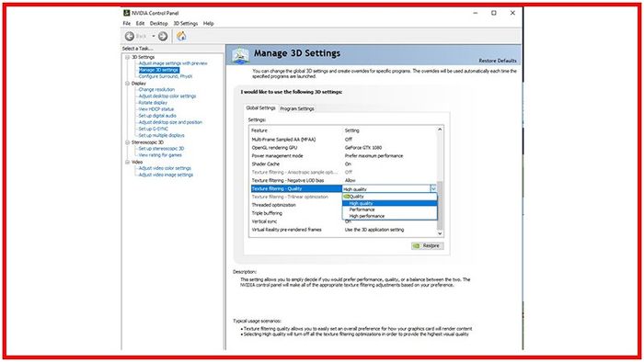The height and width of the screenshot is (362, 644).
Task: Choose Quality in the dropdown list
Action: (389, 197)
